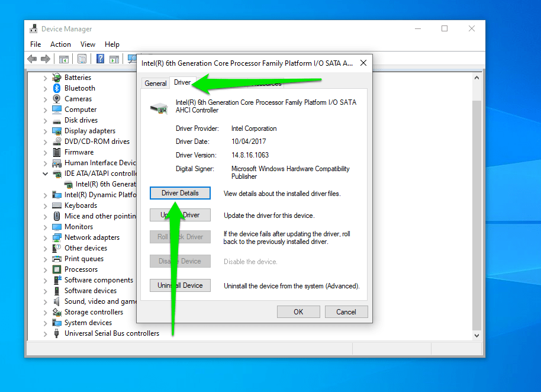This screenshot has width=541, height=392.
Task: Click the Universal Serial Bus controllers icon
Action: [x=57, y=333]
